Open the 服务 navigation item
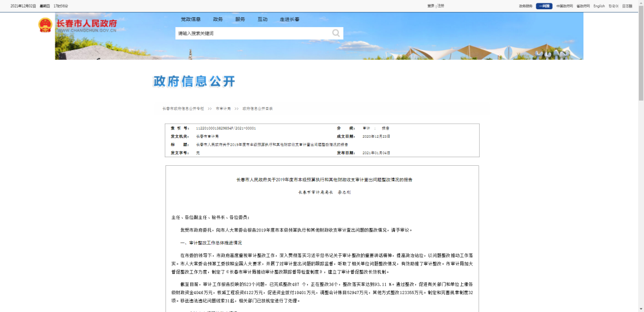The width and height of the screenshot is (644, 312). [240, 19]
